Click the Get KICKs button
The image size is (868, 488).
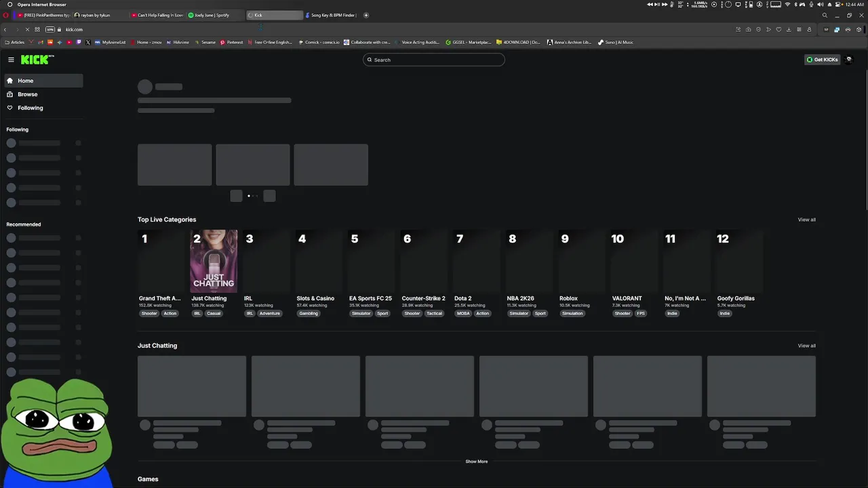click(x=822, y=60)
